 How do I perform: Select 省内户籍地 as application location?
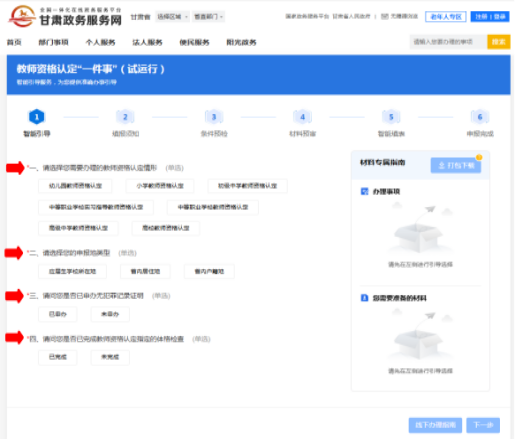(209, 271)
